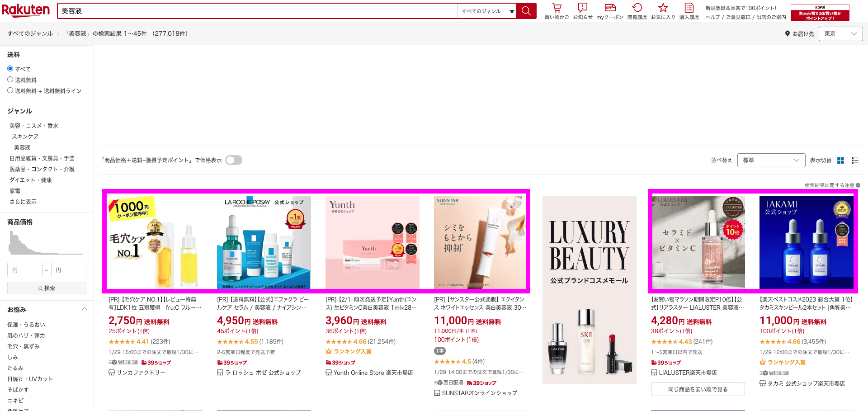Switch to list view display icon

click(x=855, y=161)
